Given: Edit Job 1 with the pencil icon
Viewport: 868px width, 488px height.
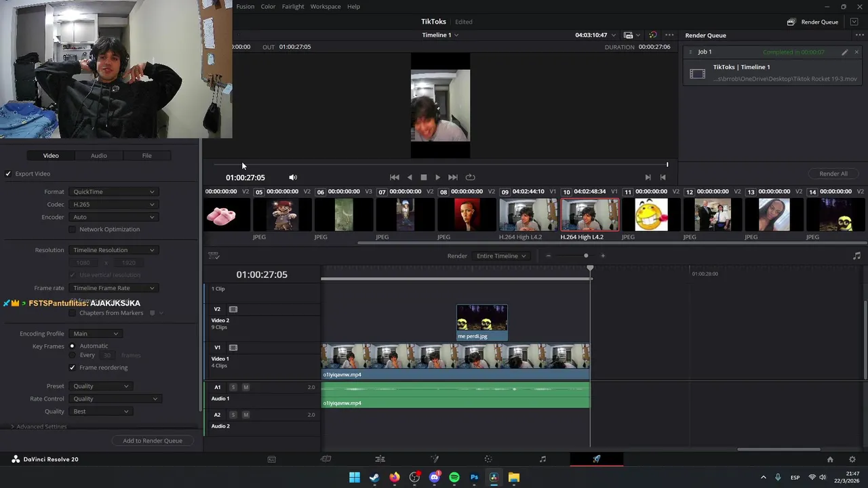Looking at the screenshot, I should [845, 52].
